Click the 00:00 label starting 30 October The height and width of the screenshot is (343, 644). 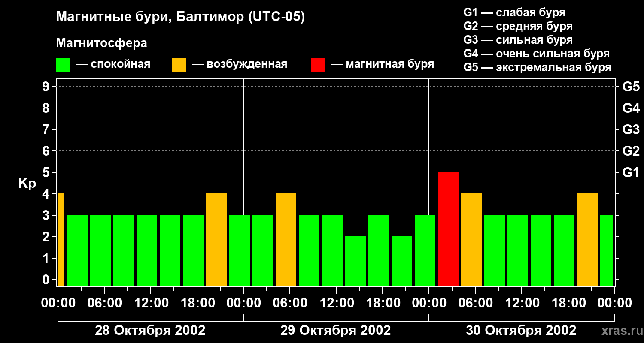pyautogui.click(x=429, y=303)
